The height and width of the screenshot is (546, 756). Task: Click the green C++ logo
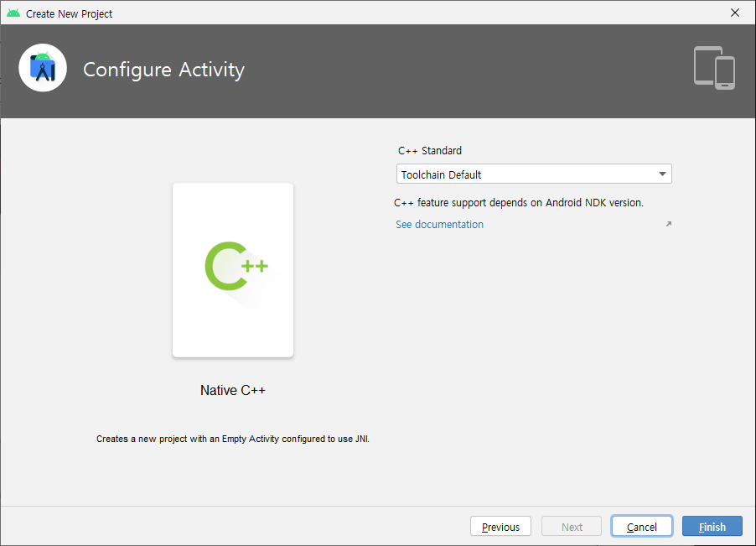click(236, 266)
